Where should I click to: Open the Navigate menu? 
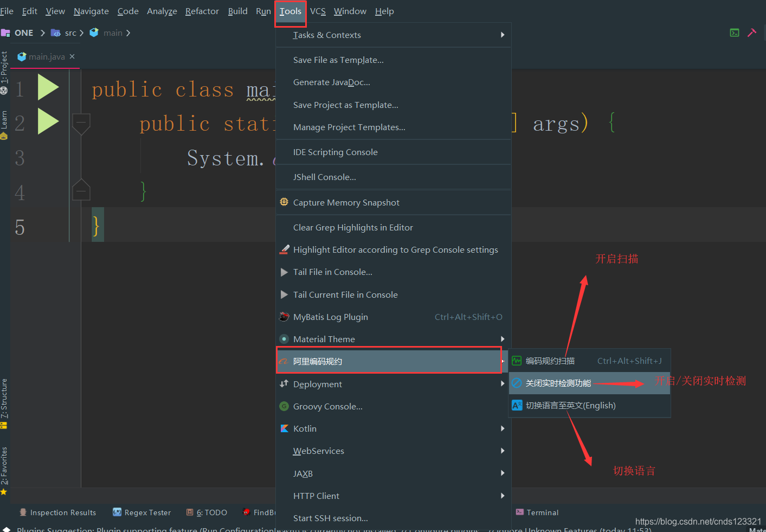[x=91, y=11]
